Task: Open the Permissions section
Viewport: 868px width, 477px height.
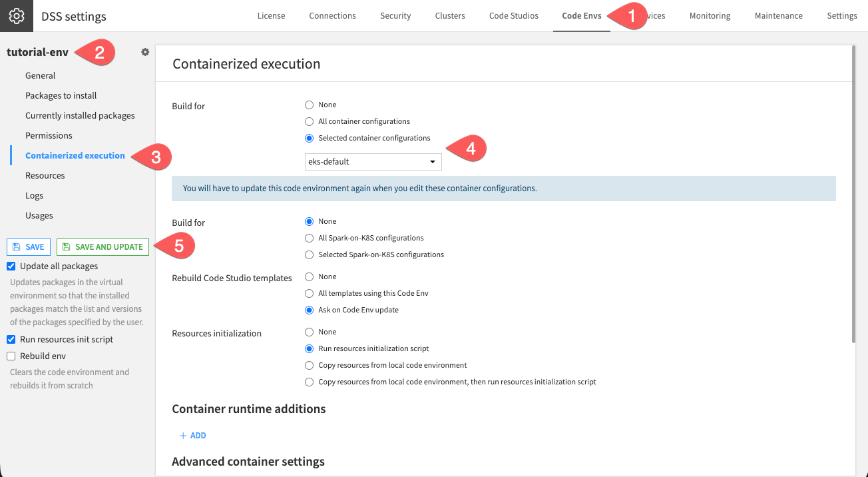Action: pyautogui.click(x=49, y=135)
